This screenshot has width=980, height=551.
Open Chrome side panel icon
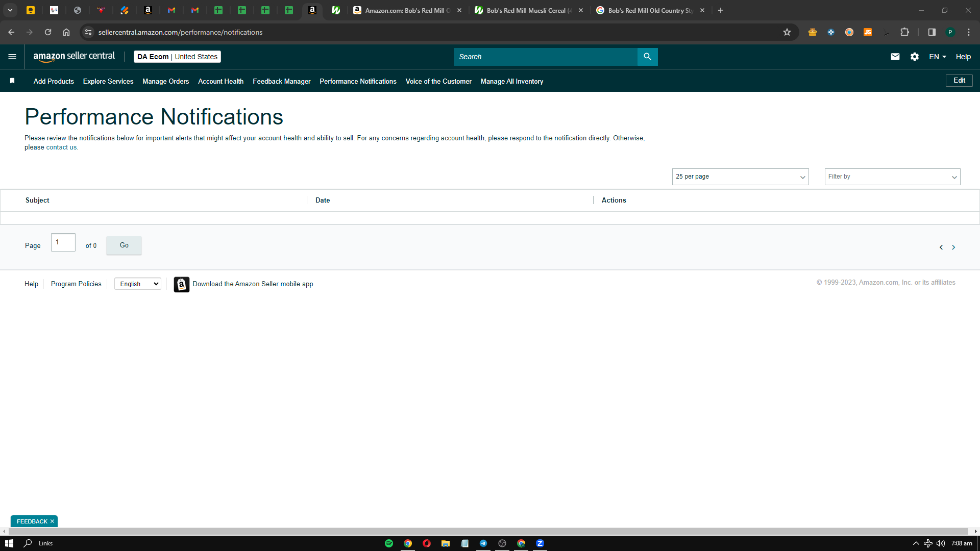click(x=932, y=32)
